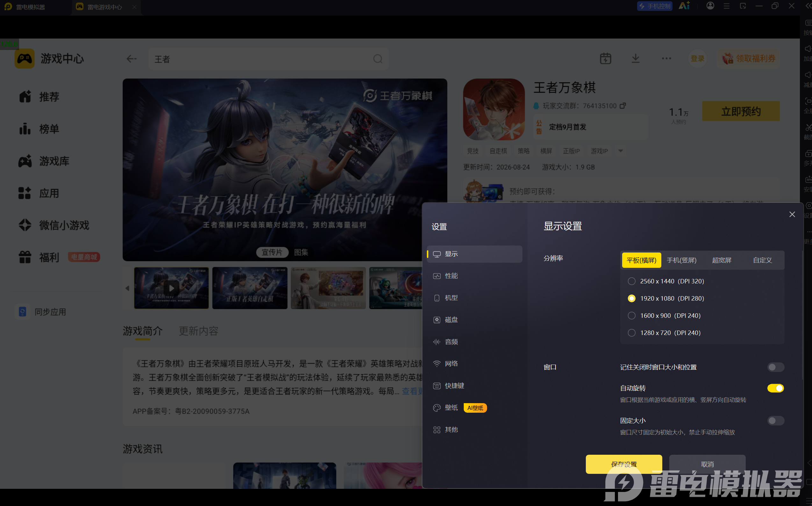Select the 2560 x 1440 resolution
The width and height of the screenshot is (812, 506).
pos(631,281)
